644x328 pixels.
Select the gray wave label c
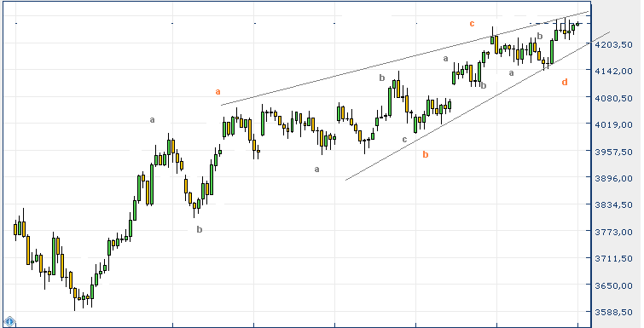point(404,140)
